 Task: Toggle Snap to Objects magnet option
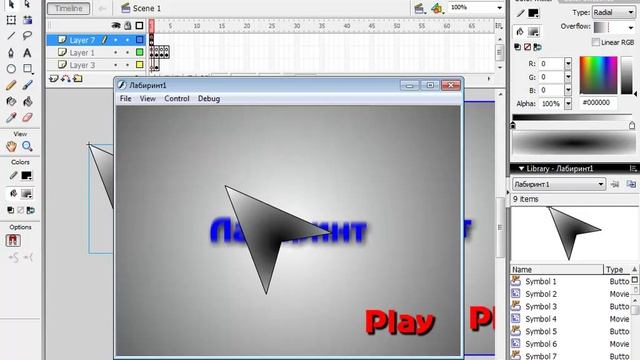(13, 240)
